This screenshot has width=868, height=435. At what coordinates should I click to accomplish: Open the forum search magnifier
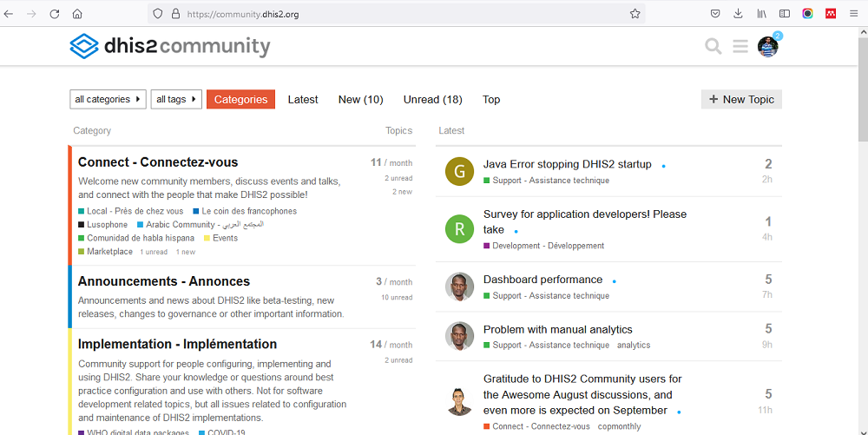713,46
